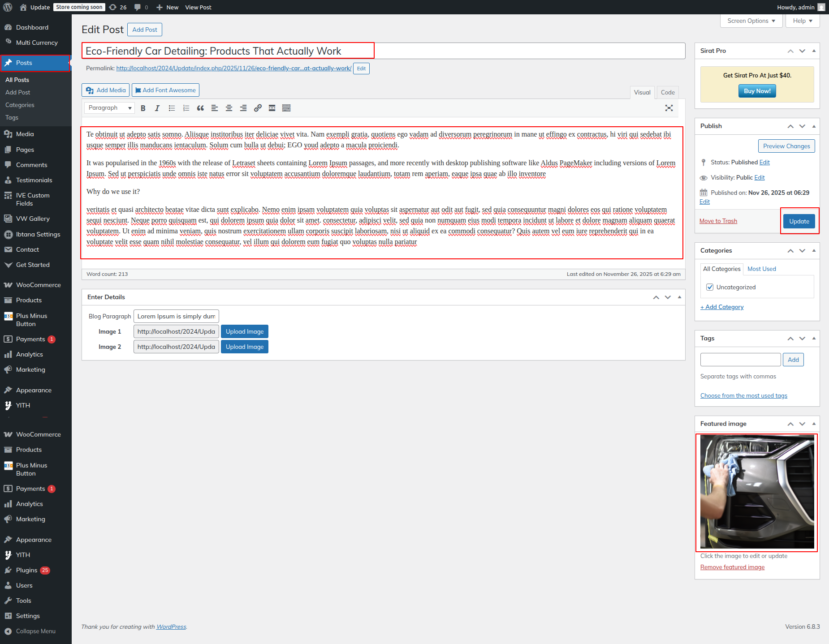This screenshot has height=644, width=829.
Task: Expand the Screen Options dropdown
Action: pyautogui.click(x=751, y=21)
